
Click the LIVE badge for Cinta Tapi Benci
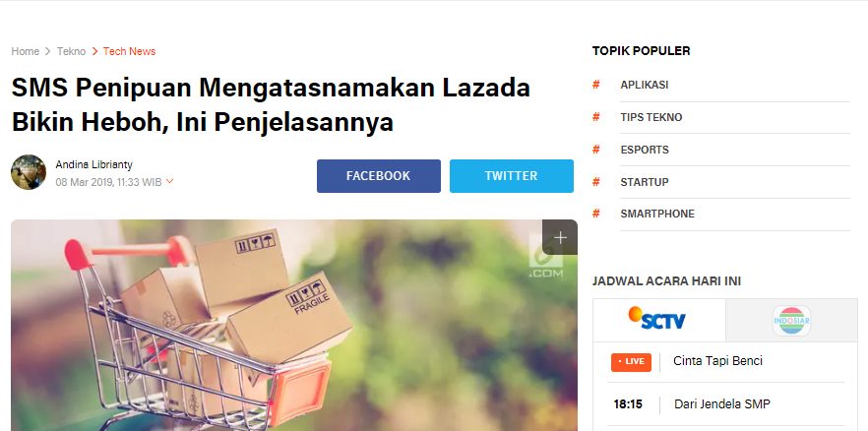[631, 362]
